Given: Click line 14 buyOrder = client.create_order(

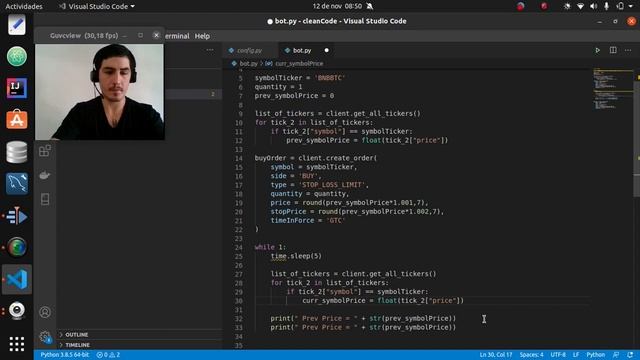Looking at the screenshot, I should pyautogui.click(x=316, y=158).
